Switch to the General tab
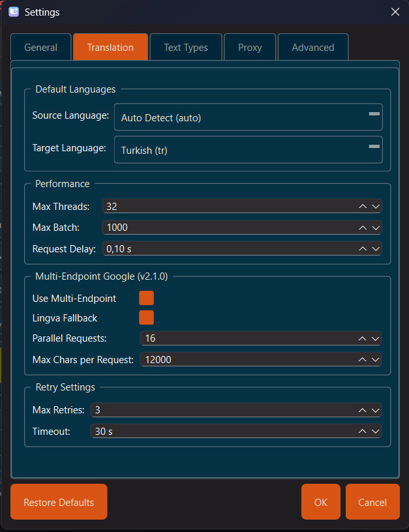 tap(40, 48)
